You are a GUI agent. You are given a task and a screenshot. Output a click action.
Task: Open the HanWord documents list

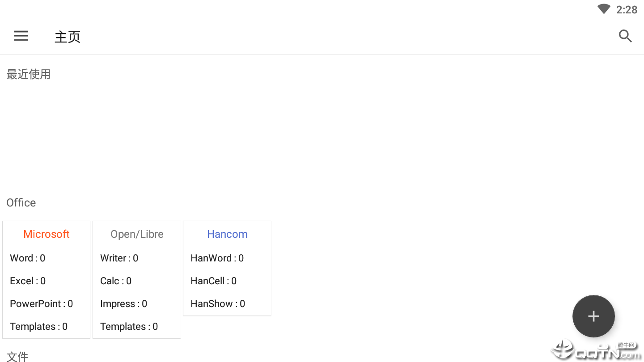pos(217,258)
